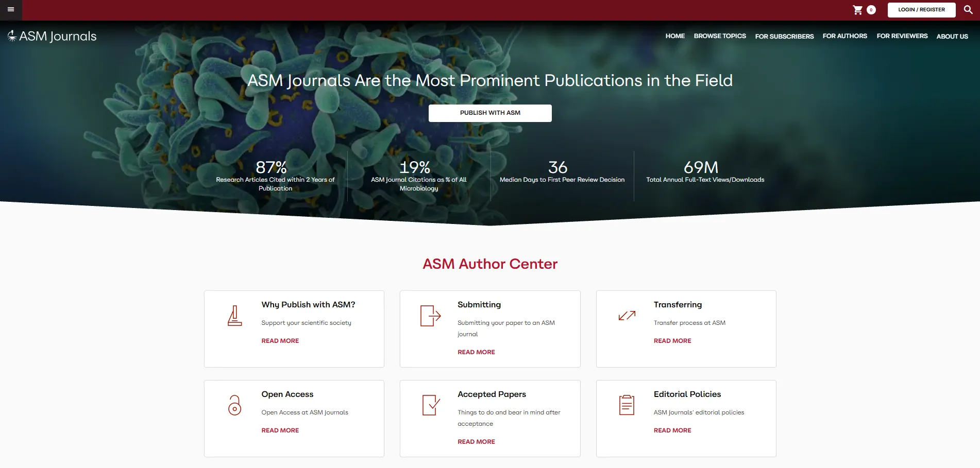Click the Submitting document arrow icon
This screenshot has height=468, width=980.
click(430, 316)
